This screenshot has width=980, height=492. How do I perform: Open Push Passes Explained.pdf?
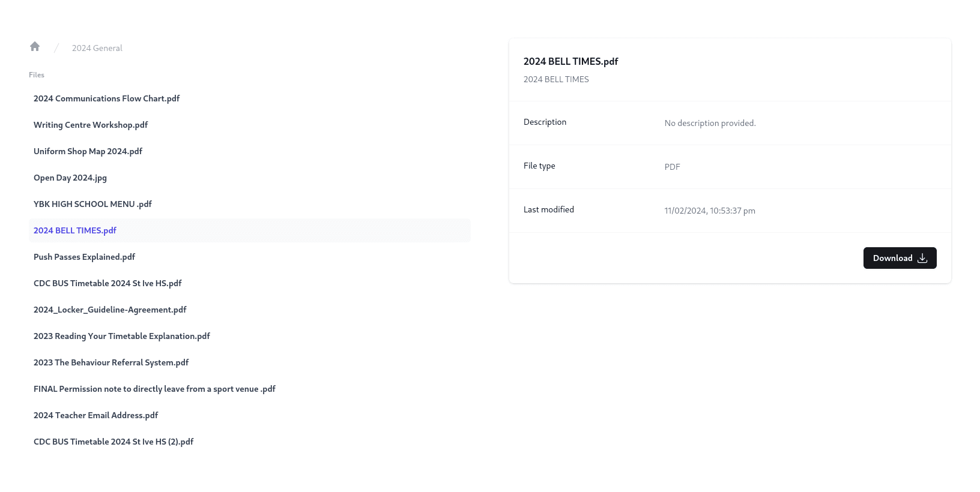84,257
